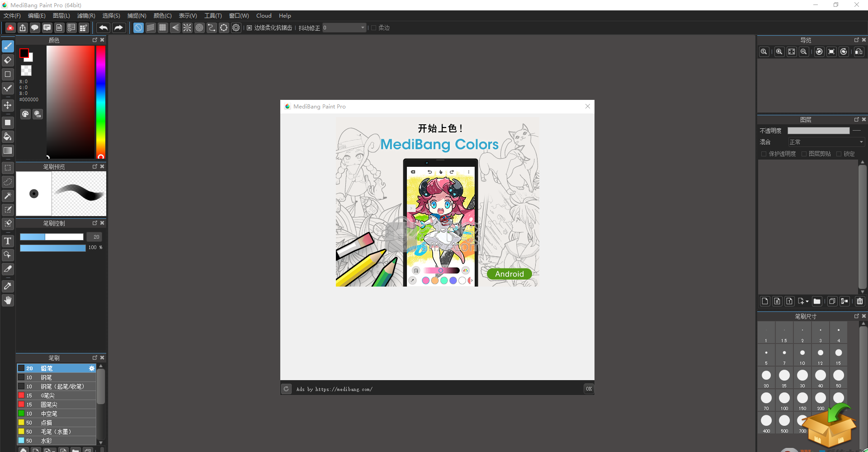Enable curve snap

(212, 28)
